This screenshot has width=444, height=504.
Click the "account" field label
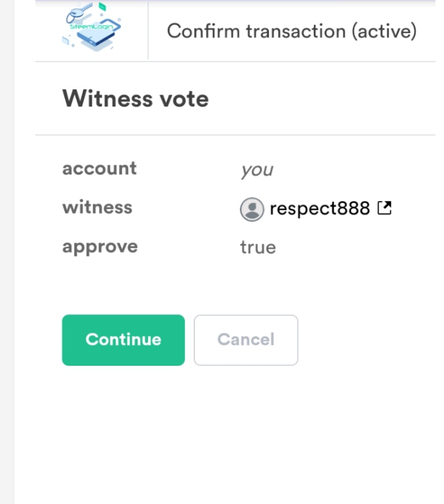coord(99,169)
